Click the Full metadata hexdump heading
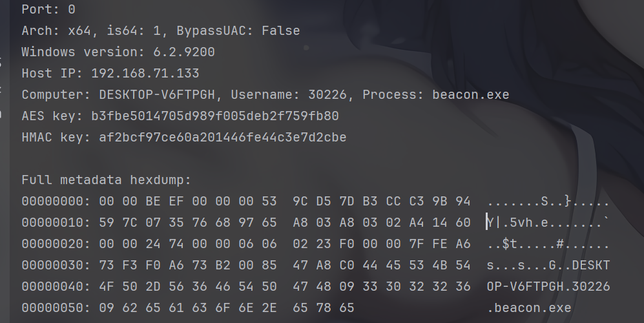 coord(107,180)
